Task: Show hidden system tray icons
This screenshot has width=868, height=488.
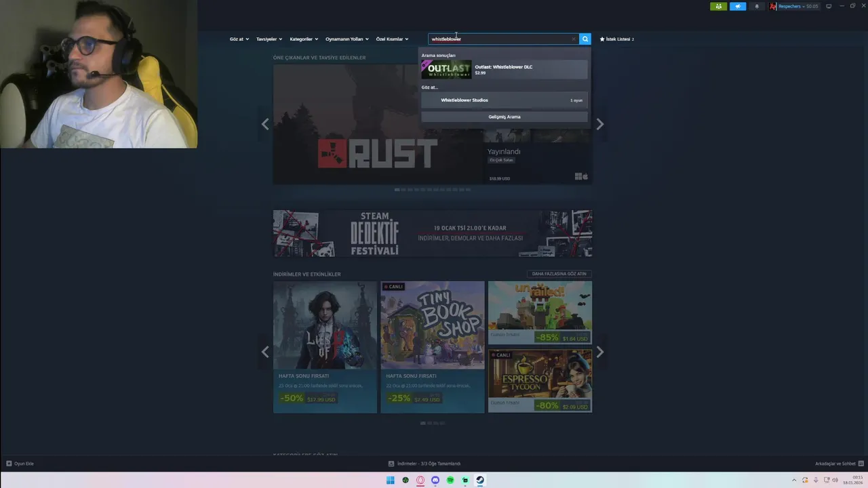Action: pyautogui.click(x=794, y=480)
